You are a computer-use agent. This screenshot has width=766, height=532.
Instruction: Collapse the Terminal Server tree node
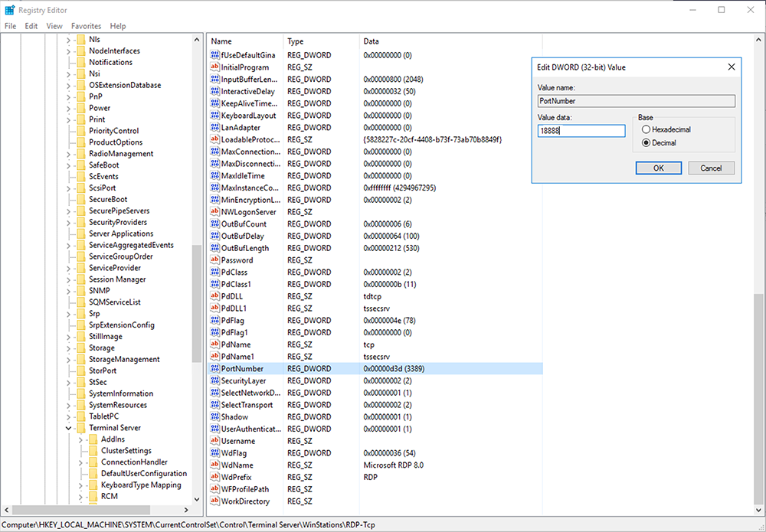click(69, 428)
